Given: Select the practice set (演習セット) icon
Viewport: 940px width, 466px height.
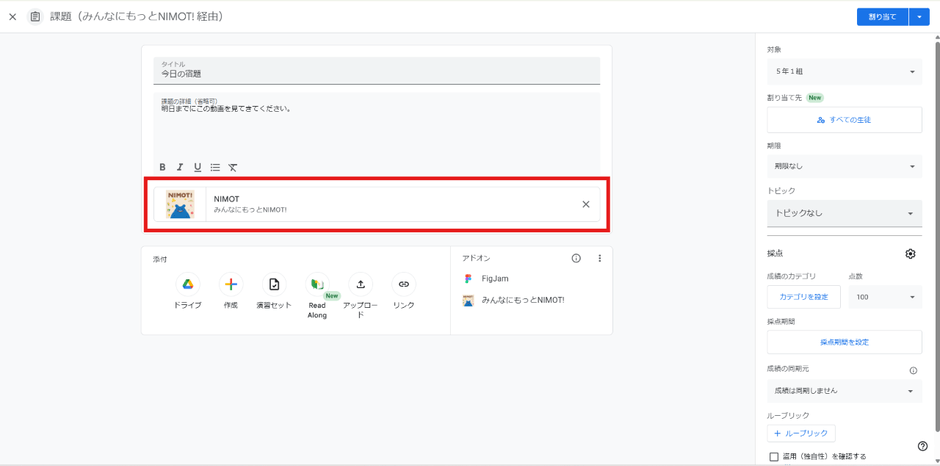Looking at the screenshot, I should (274, 285).
